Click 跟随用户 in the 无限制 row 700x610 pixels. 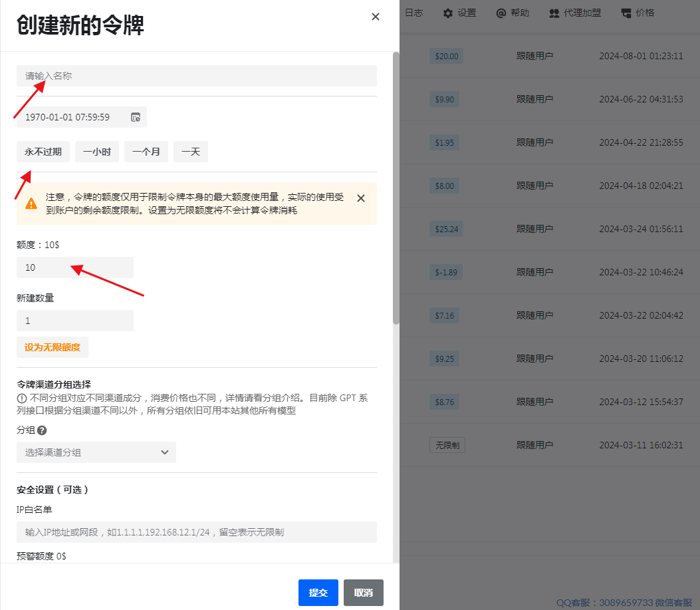point(535,445)
